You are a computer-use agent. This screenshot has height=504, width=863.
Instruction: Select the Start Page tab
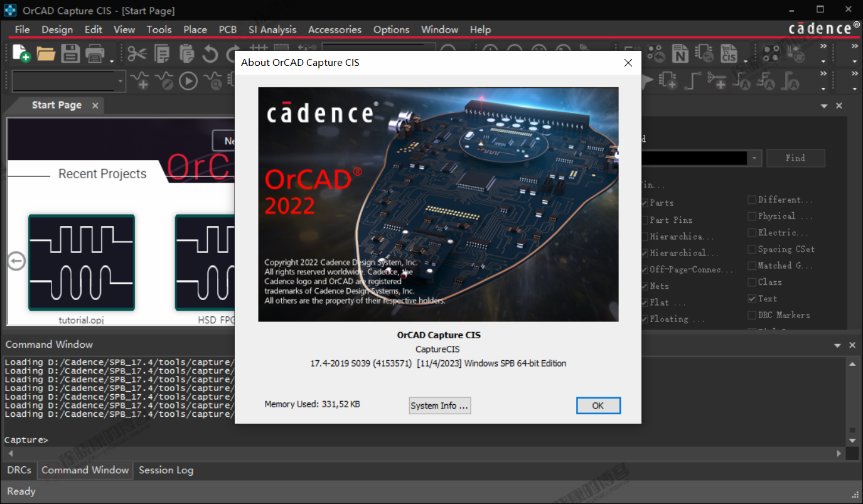pyautogui.click(x=56, y=105)
